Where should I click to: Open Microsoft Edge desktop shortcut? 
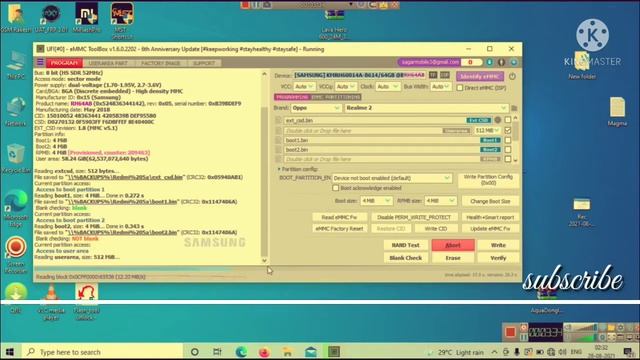pos(16,208)
